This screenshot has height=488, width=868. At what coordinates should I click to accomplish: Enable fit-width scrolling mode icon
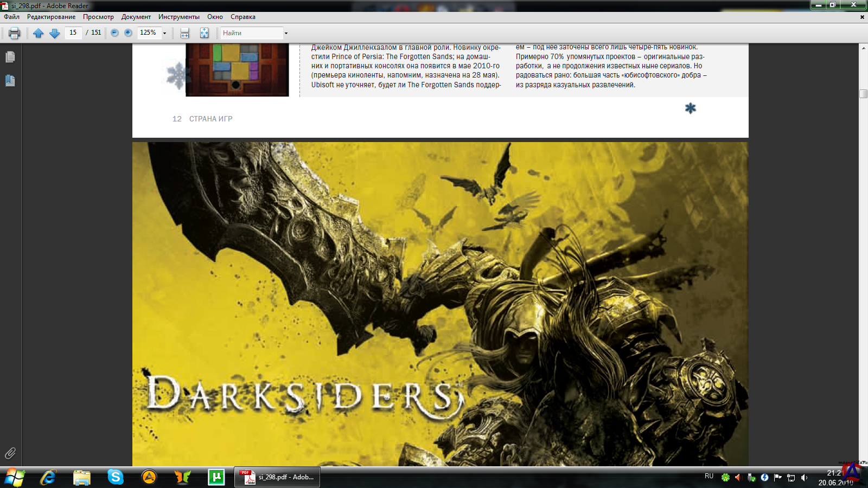184,33
